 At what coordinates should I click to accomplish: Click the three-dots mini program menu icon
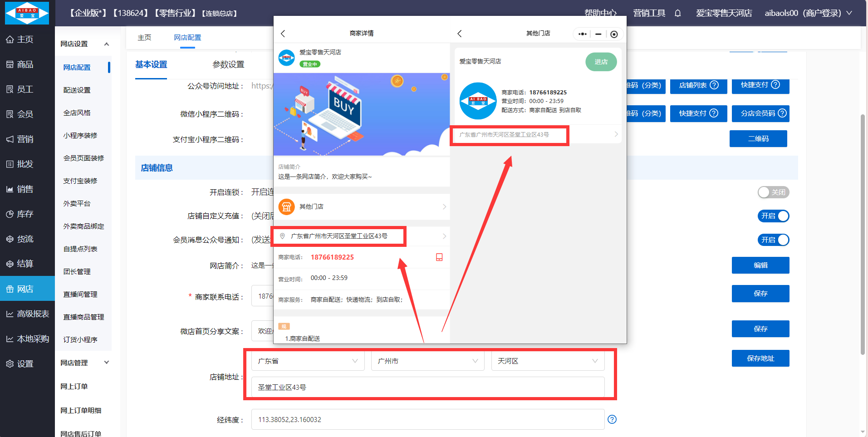(x=583, y=34)
